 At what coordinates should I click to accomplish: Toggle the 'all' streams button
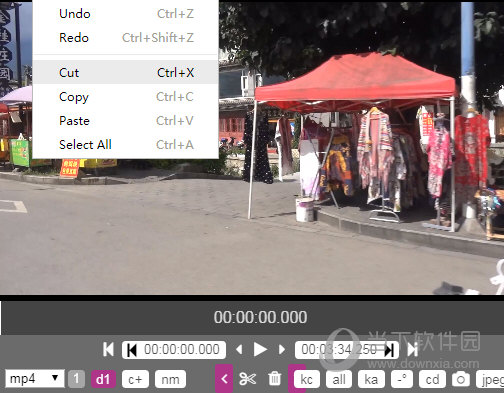click(x=339, y=379)
